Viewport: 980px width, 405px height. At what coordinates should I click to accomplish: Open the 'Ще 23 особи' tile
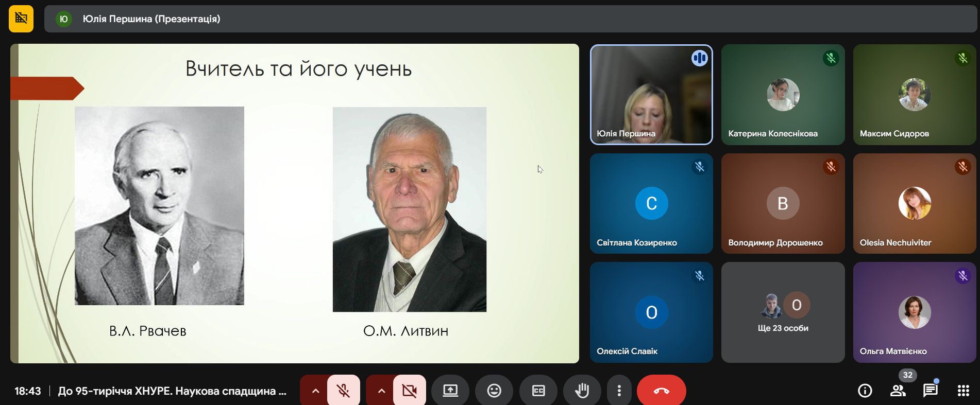pyautogui.click(x=783, y=312)
